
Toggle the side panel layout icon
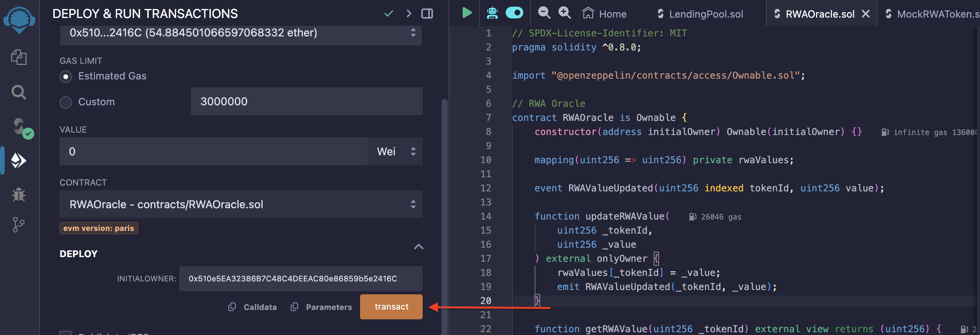coord(427,14)
